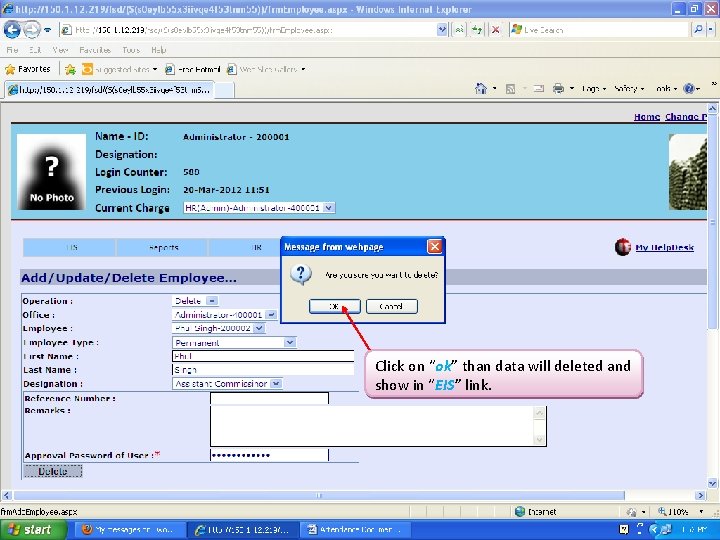Image resolution: width=720 pixels, height=540 pixels.
Task: Select the open browser tab
Action: tap(109, 90)
